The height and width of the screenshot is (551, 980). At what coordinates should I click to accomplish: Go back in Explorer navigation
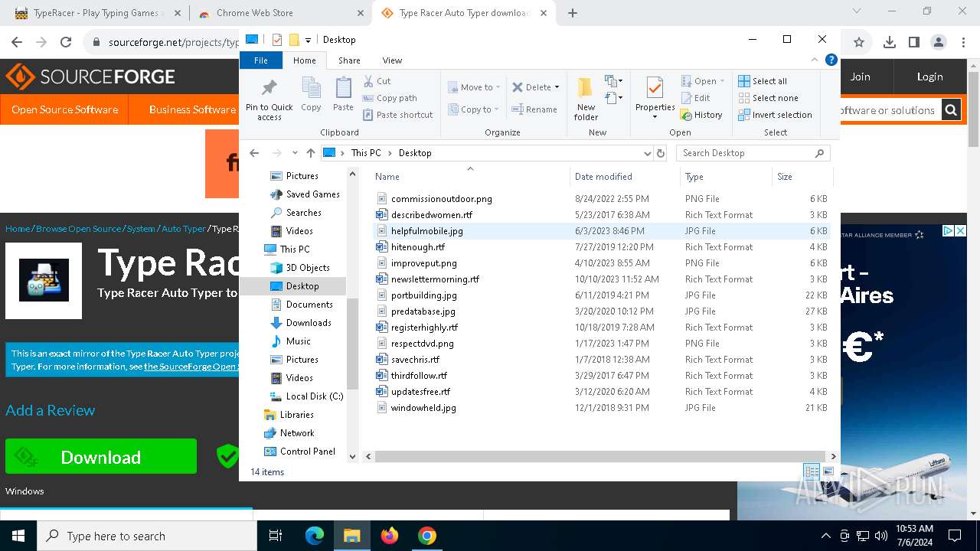[x=254, y=153]
